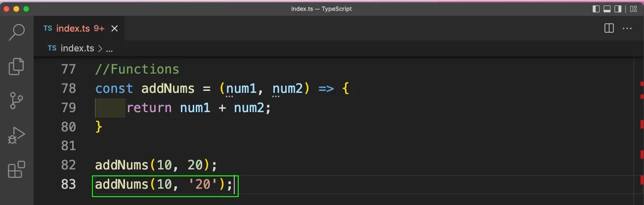Place cursor on the const keyword

(114, 88)
